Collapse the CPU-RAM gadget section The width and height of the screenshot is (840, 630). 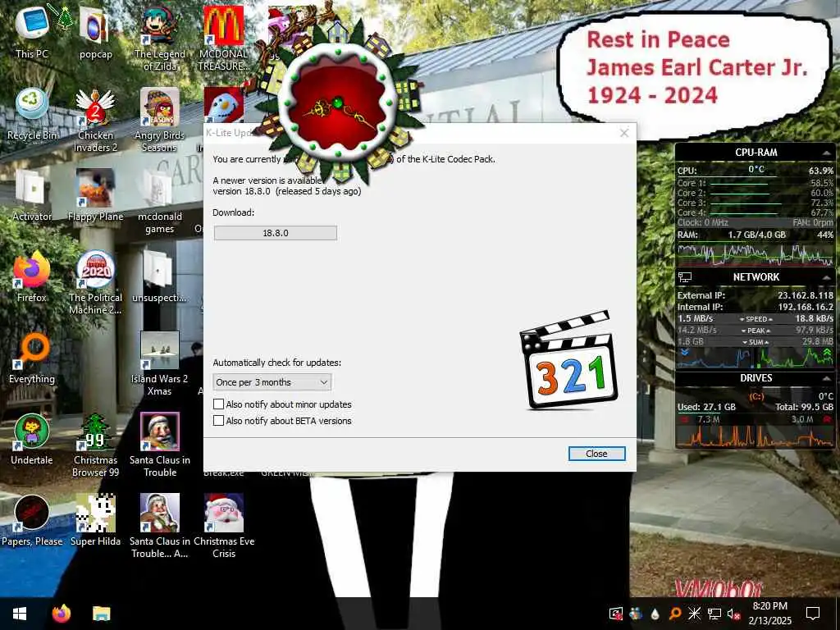pos(827,153)
